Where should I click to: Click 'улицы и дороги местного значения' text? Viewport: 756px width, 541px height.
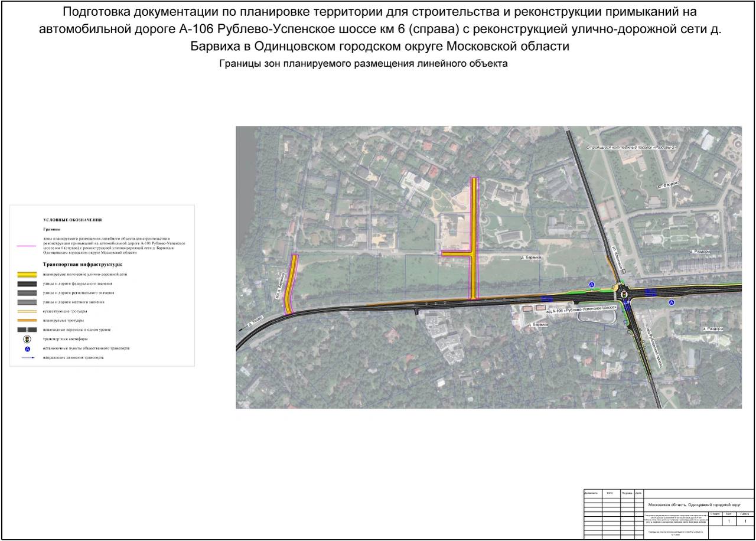[x=74, y=302]
